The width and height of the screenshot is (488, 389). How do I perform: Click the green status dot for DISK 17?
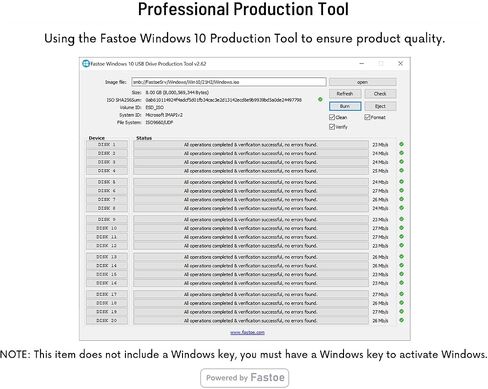(401, 294)
